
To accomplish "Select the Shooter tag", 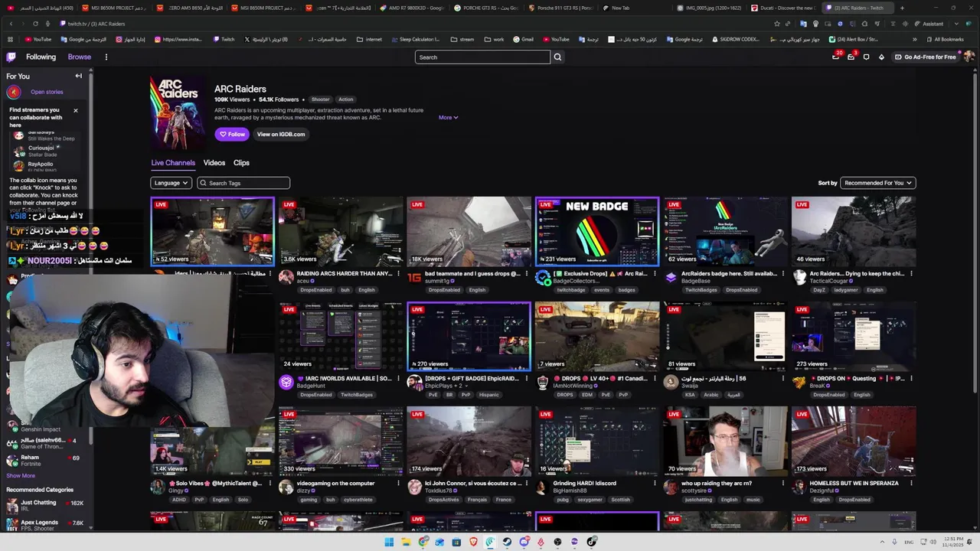I will 320,99.
